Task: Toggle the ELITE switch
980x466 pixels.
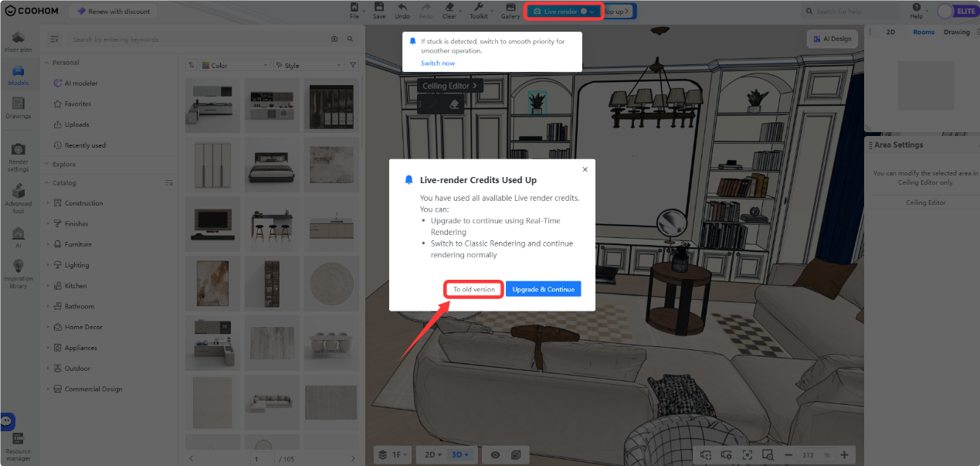Action: (957, 11)
